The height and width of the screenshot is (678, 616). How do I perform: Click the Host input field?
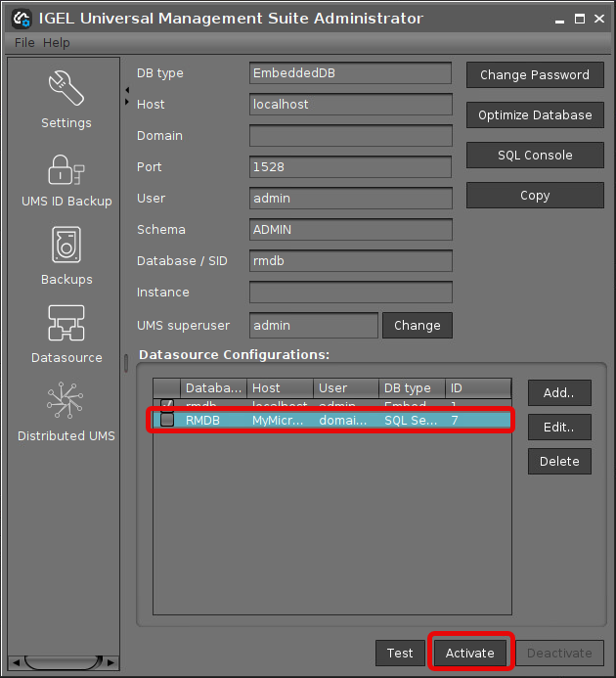click(350, 105)
